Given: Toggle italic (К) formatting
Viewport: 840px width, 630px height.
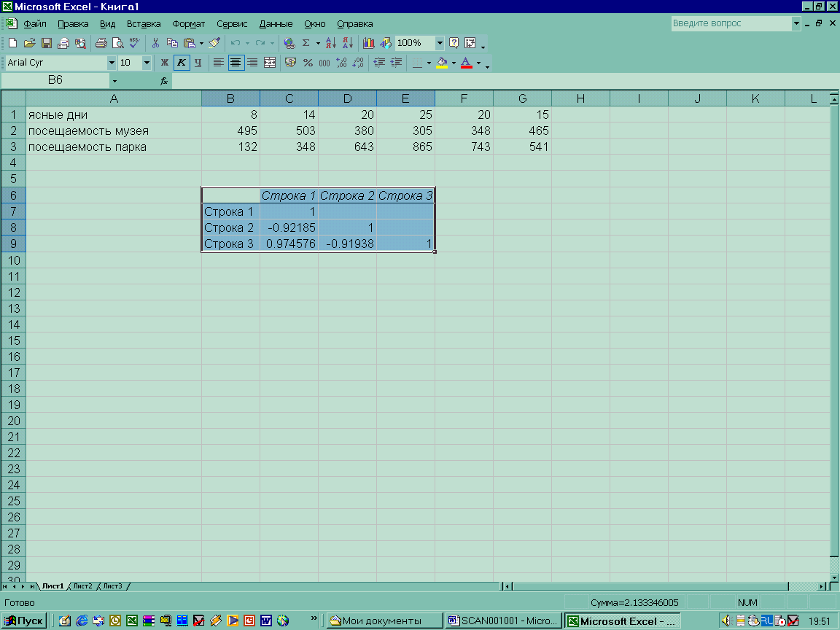Looking at the screenshot, I should click(x=182, y=63).
